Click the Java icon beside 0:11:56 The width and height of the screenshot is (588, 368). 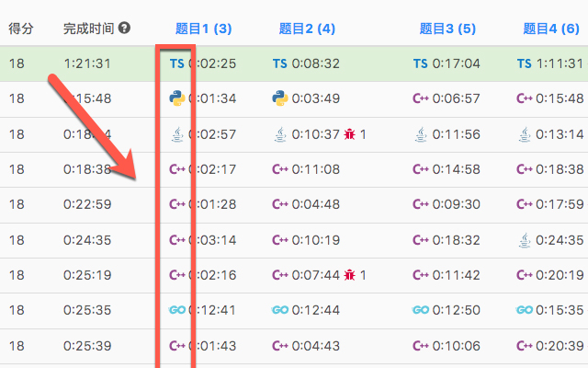pos(421,134)
